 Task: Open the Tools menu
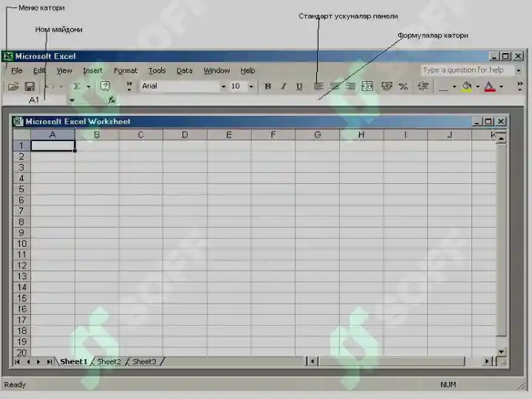click(157, 71)
